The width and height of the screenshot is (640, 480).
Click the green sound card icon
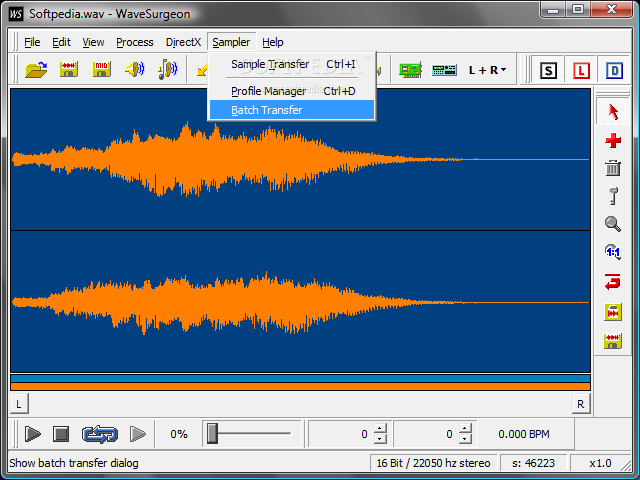click(410, 70)
